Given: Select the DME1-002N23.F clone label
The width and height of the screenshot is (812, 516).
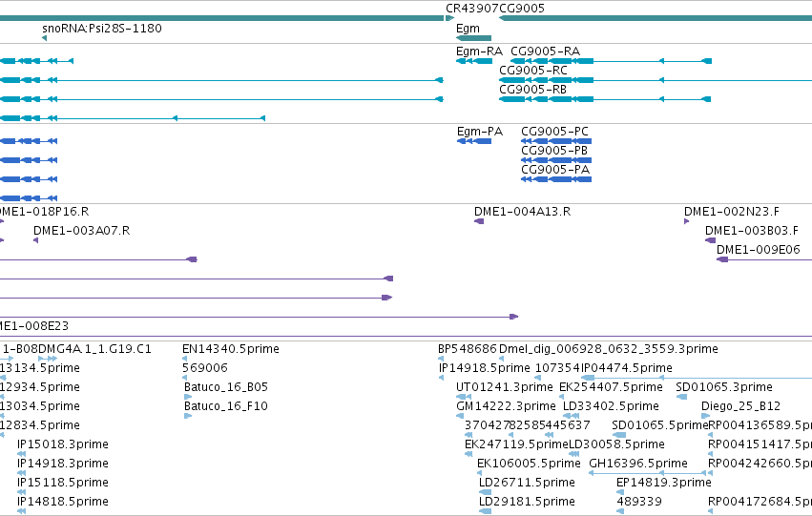Looking at the screenshot, I should [x=732, y=212].
